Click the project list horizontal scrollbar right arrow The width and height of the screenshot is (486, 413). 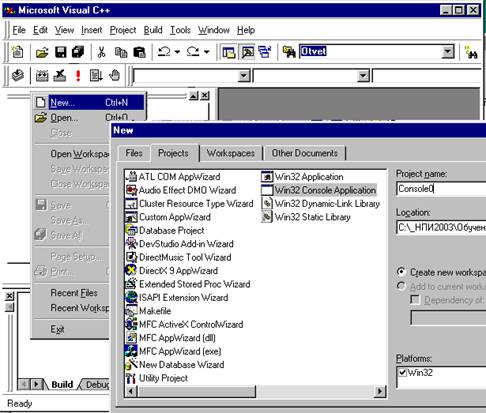tap(380, 391)
